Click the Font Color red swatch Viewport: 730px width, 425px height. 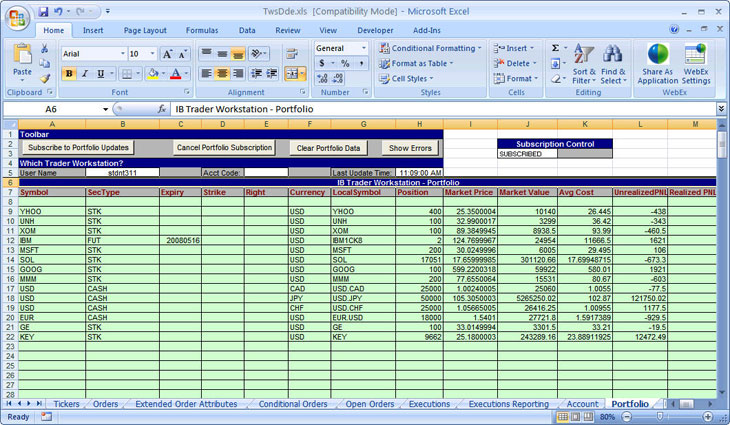[176, 74]
